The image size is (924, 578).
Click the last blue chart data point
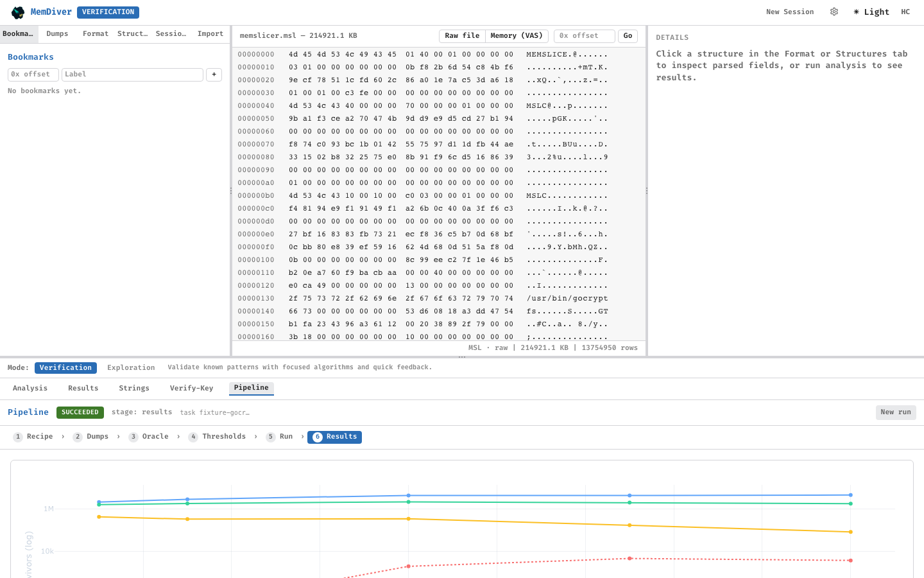[851, 495]
